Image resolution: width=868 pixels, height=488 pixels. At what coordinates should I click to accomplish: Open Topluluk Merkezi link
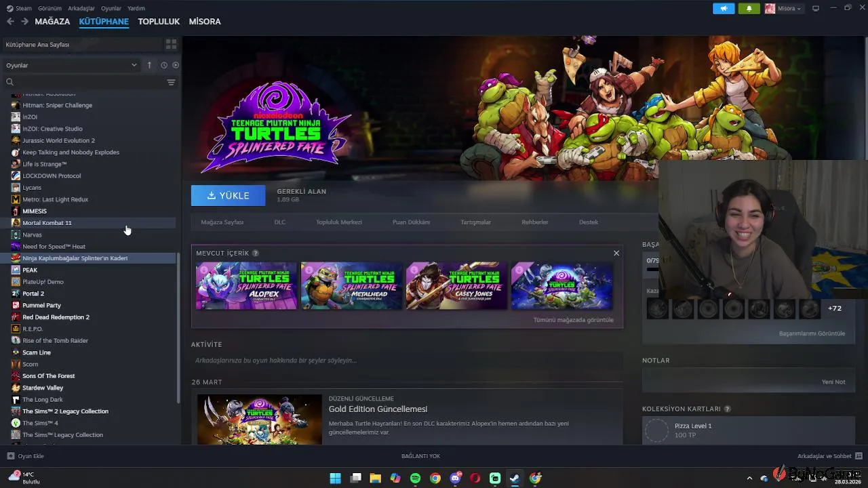[339, 222]
